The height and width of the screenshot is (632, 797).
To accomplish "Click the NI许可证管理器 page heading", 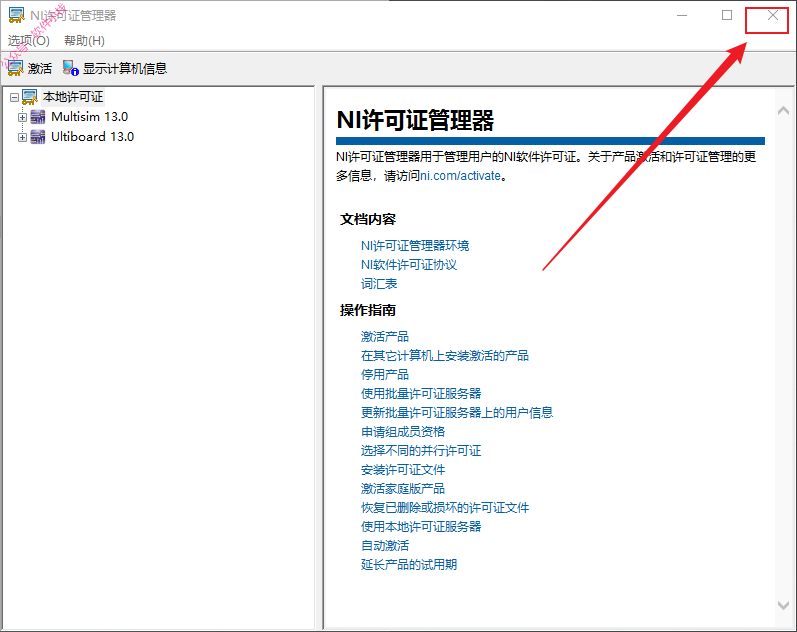I will [x=415, y=121].
